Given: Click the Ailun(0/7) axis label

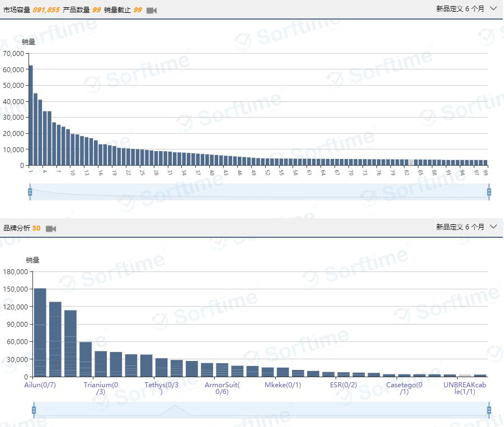Looking at the screenshot, I should (40, 385).
